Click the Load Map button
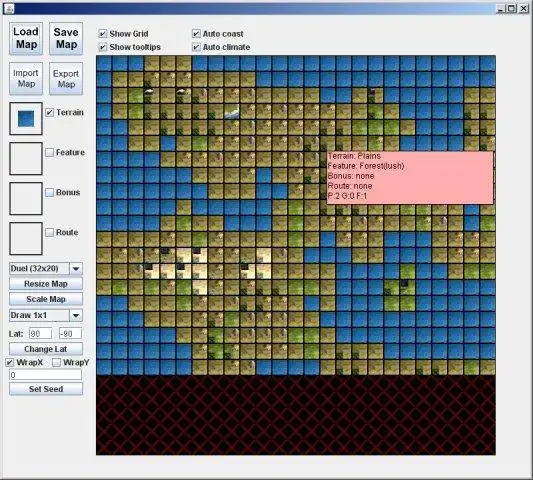The width and height of the screenshot is (533, 480). pos(26,38)
